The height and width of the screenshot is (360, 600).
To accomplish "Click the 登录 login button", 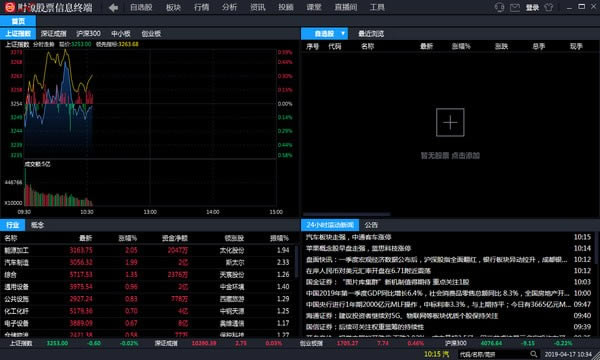I will 532,7.
